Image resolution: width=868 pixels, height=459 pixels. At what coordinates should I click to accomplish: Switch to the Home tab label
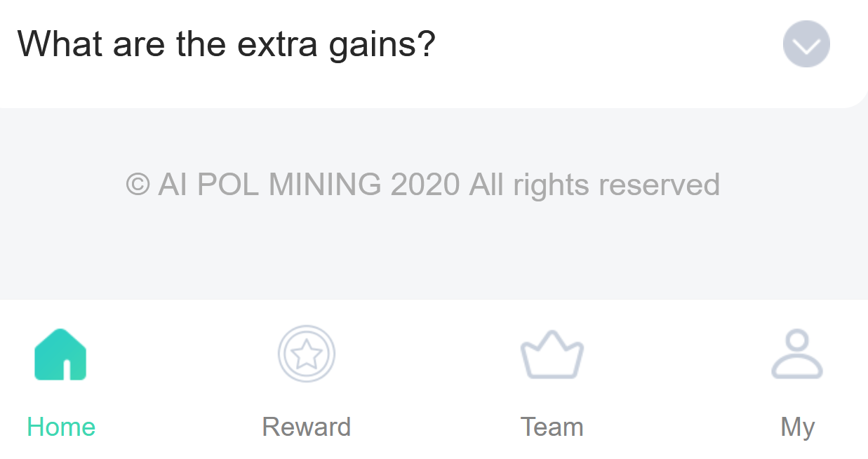coord(61,427)
